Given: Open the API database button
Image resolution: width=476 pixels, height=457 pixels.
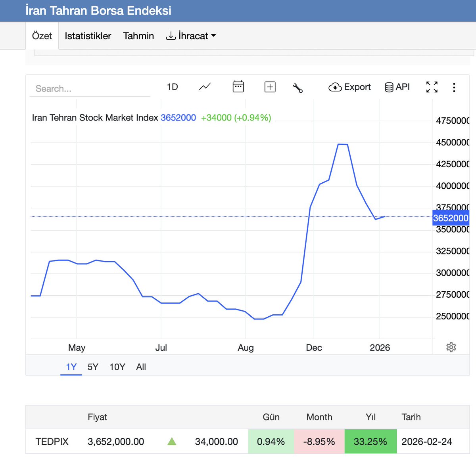Looking at the screenshot, I should point(397,87).
